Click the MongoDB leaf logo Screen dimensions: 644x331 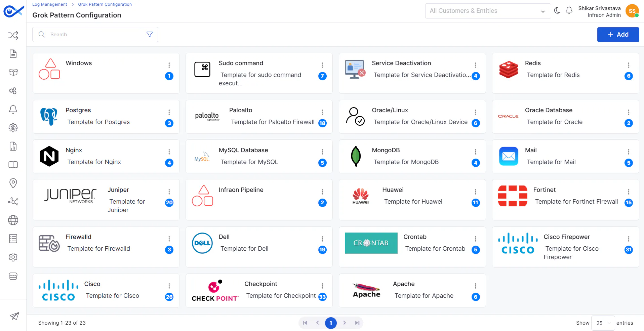tap(356, 156)
